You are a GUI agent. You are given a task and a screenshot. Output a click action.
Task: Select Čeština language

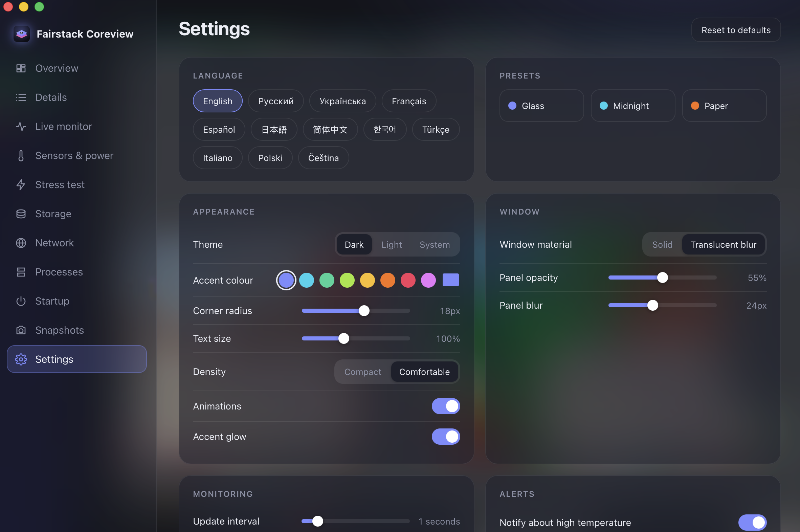(x=323, y=158)
